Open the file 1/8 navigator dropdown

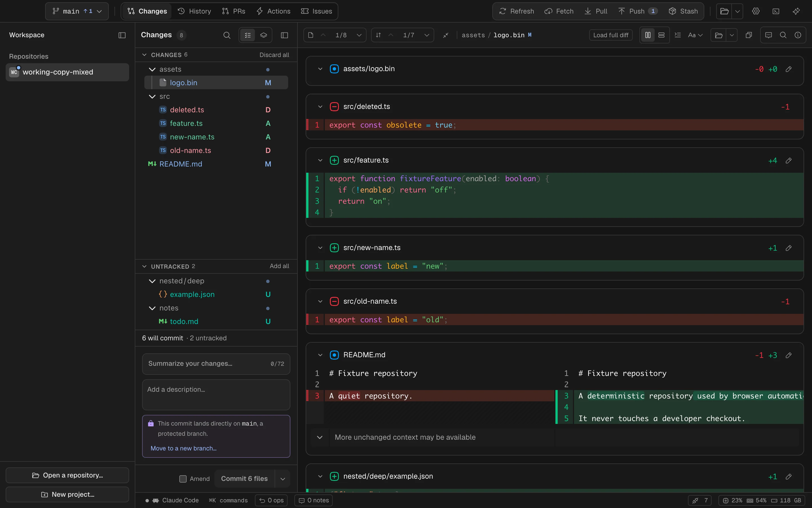pos(359,35)
